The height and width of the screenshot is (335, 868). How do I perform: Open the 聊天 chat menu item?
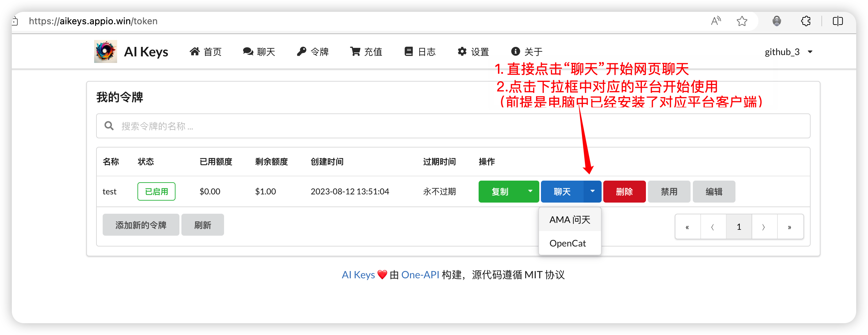click(259, 52)
